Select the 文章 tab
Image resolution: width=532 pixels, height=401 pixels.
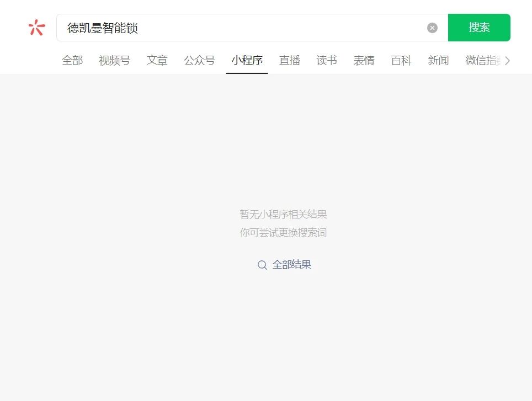[157, 60]
